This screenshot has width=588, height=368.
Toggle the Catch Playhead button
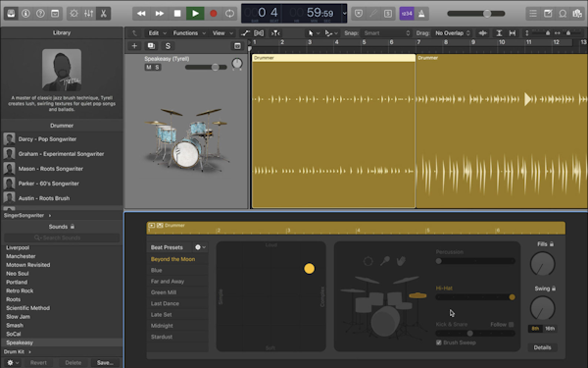click(x=275, y=33)
